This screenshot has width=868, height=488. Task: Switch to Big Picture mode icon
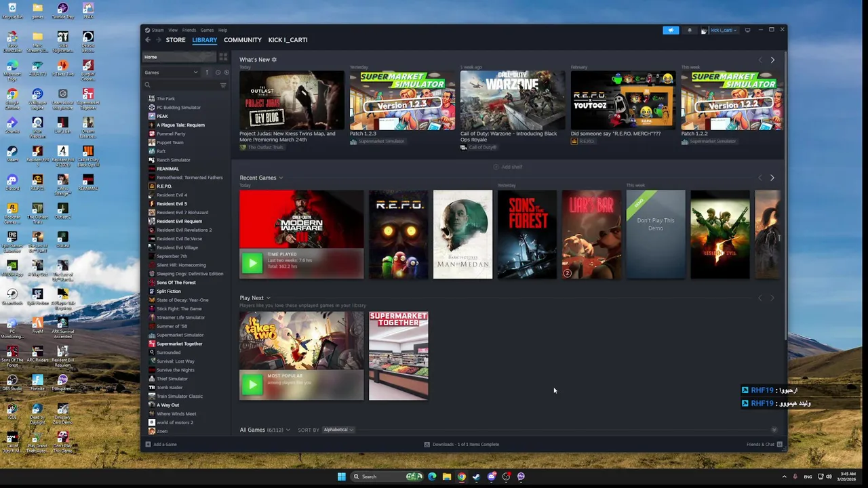747,30
